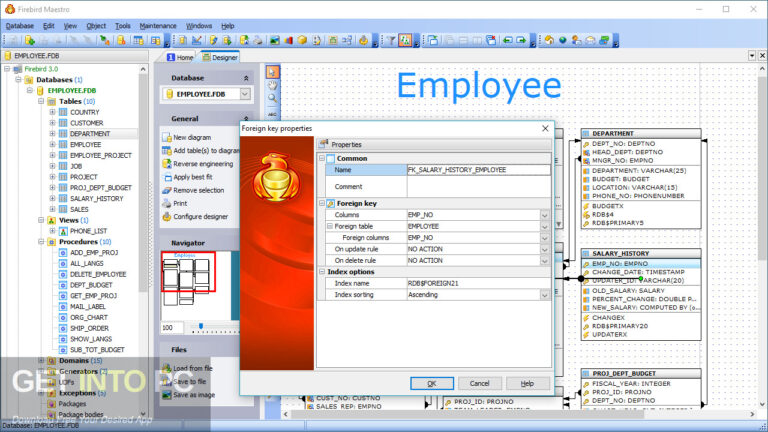Open the Columns dropdown for EMP_NO

545,215
